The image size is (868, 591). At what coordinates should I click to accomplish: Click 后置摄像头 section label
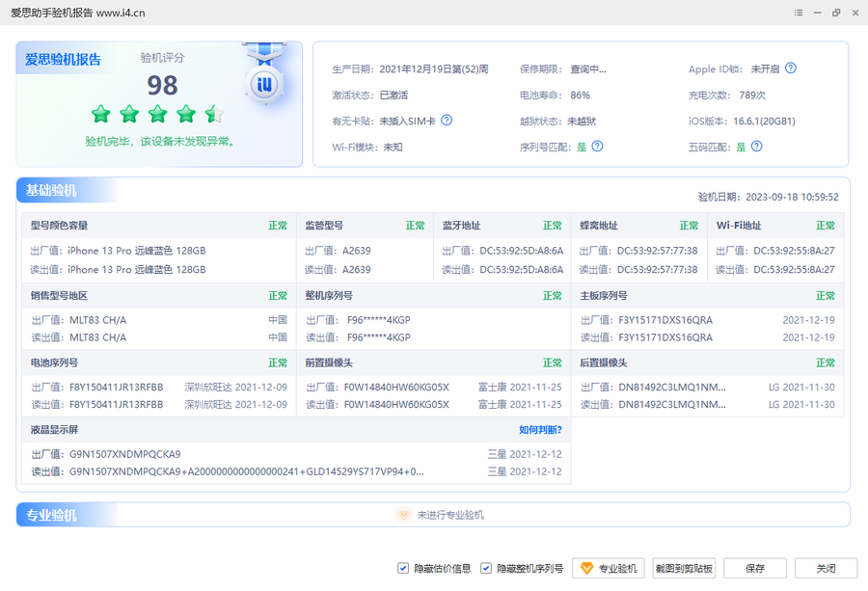(x=604, y=363)
